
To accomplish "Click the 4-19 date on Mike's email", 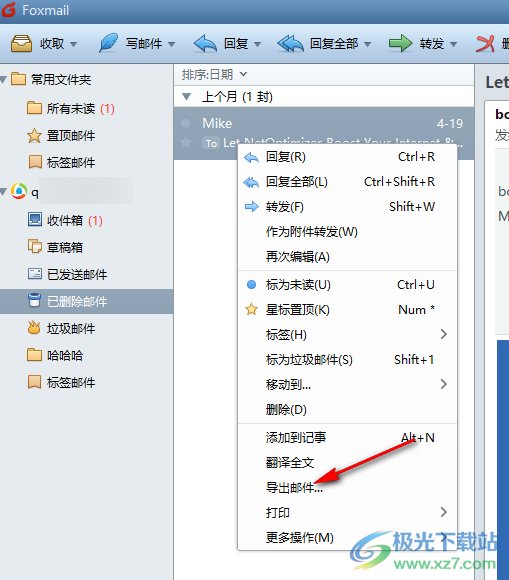I will pyautogui.click(x=450, y=124).
